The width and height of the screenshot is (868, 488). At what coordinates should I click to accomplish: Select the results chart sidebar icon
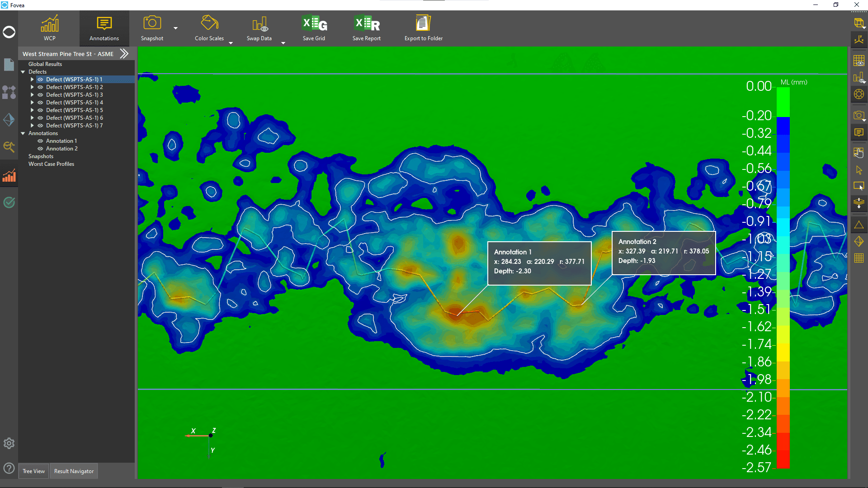9,175
